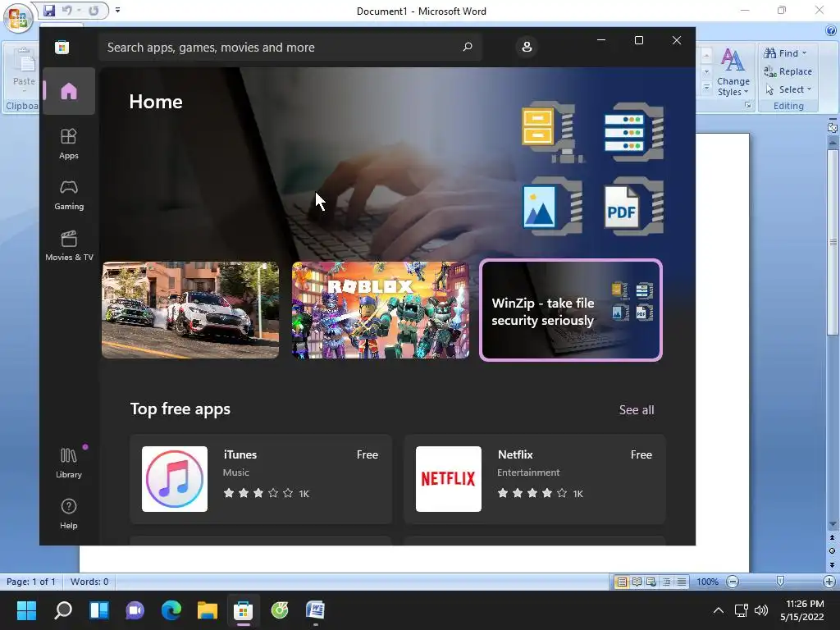Show hidden system tray icons
Image resolution: width=840 pixels, height=630 pixels.
(719, 610)
